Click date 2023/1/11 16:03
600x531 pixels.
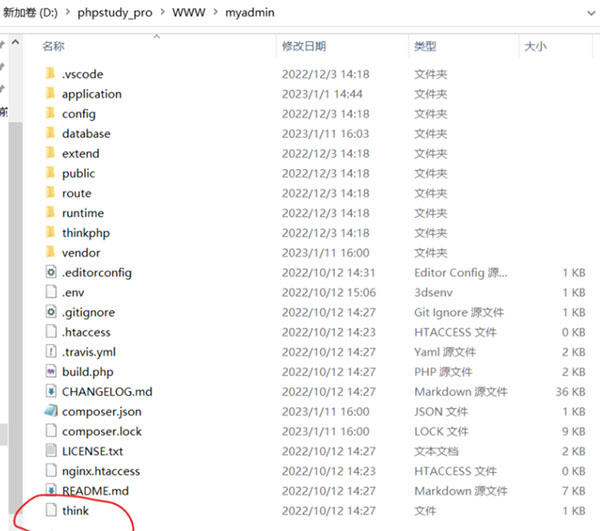click(326, 134)
